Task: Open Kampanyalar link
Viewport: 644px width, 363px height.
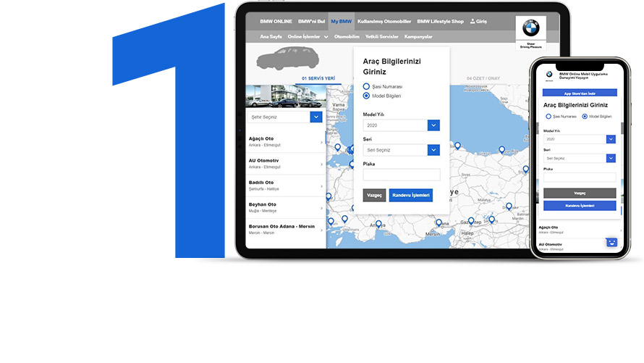Action: click(418, 36)
